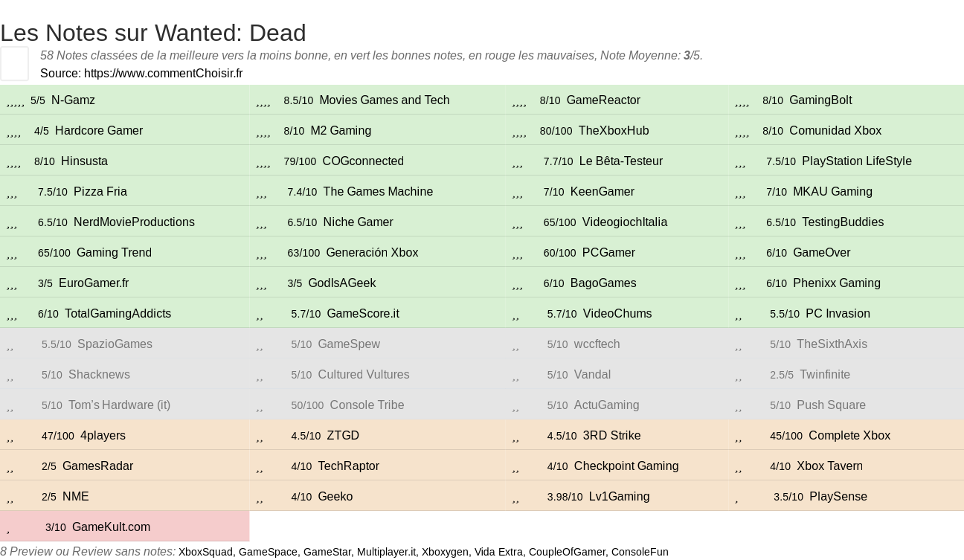
Task: Select GameSpew review
Action: pyautogui.click(x=349, y=344)
